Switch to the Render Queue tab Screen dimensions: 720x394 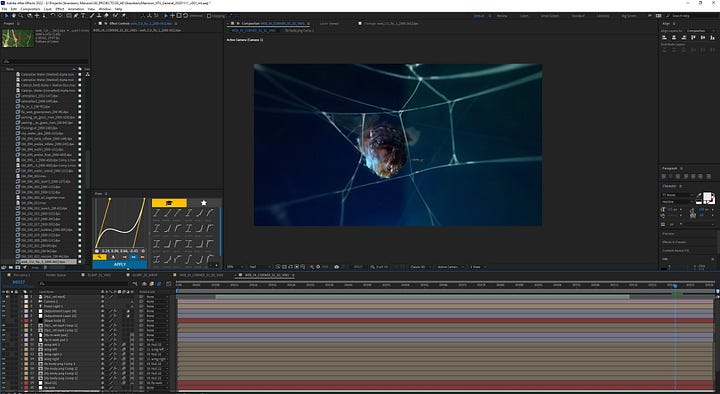pos(56,275)
